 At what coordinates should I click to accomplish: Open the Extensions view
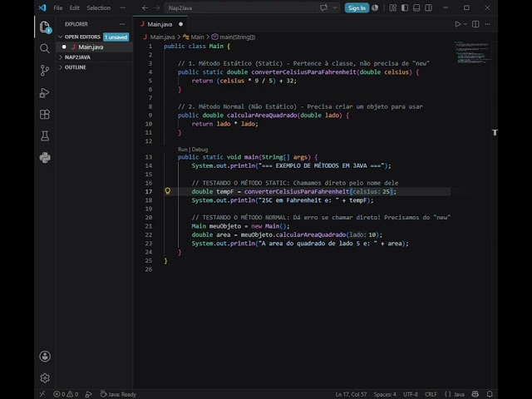(x=44, y=115)
